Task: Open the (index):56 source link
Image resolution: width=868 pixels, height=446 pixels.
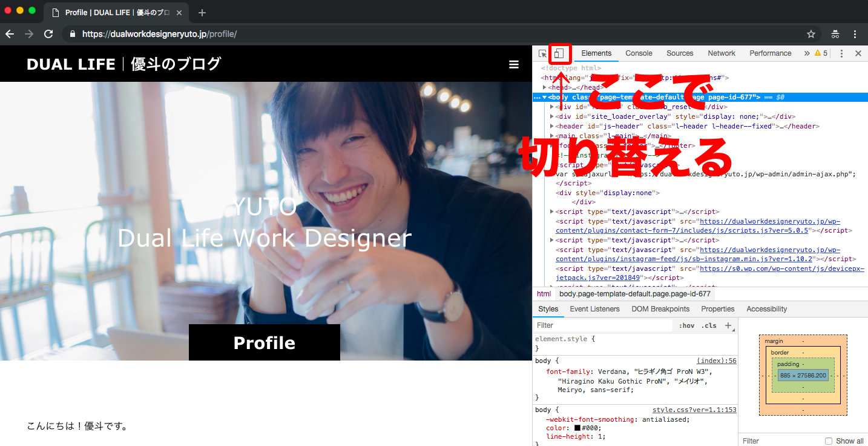Action: [717, 361]
